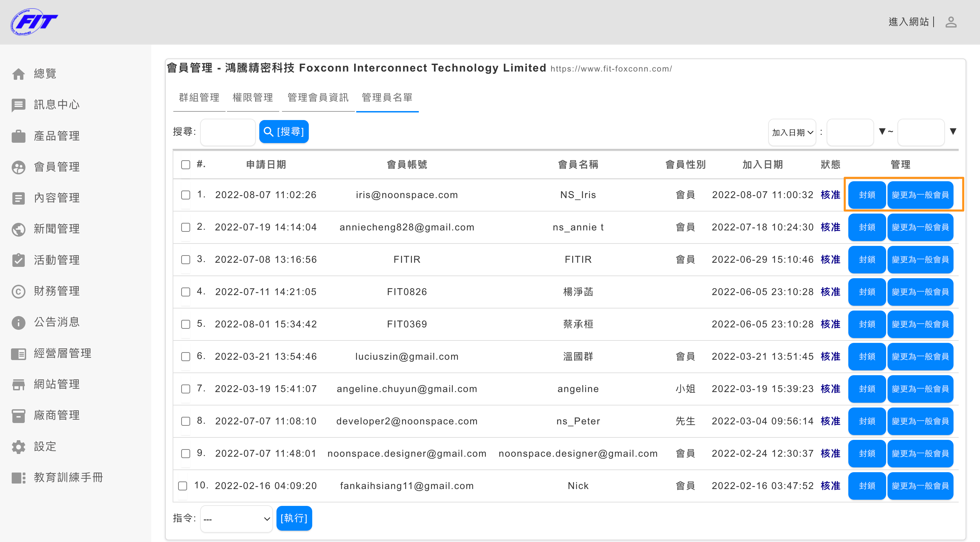
Task: Open 訊息中心 in the sidebar
Action: tap(57, 105)
